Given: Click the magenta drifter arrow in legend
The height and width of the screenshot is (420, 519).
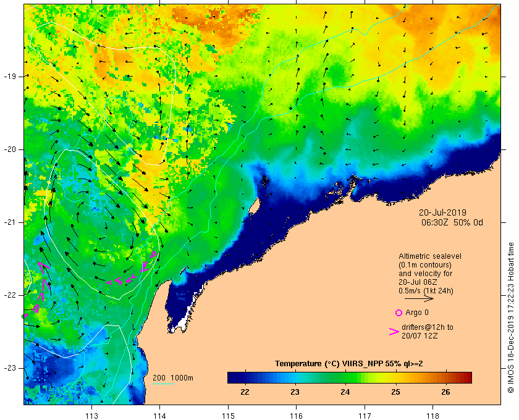Looking at the screenshot, I should (x=394, y=332).
